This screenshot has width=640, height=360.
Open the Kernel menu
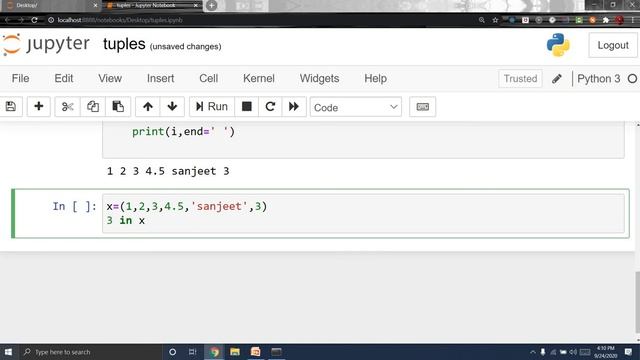pos(259,78)
